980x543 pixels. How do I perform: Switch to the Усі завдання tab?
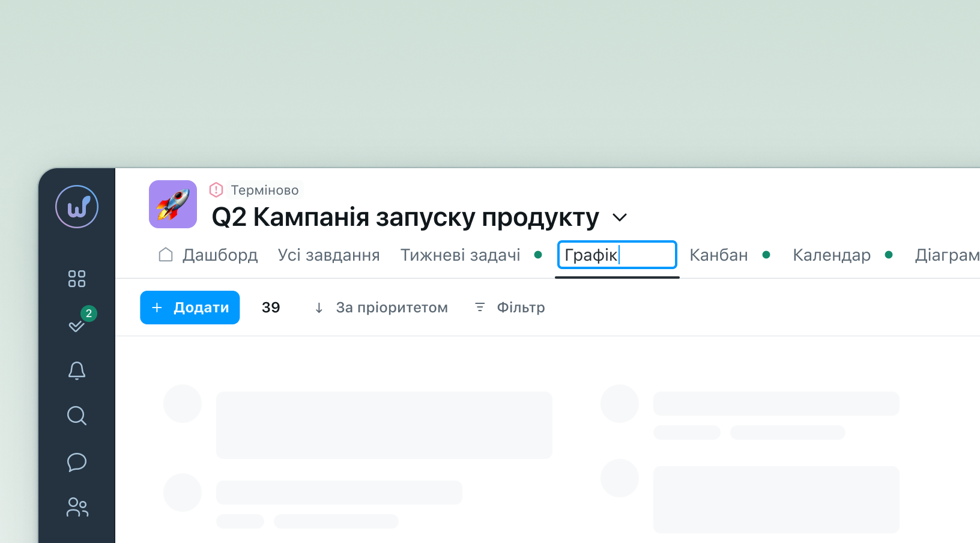[x=328, y=255]
